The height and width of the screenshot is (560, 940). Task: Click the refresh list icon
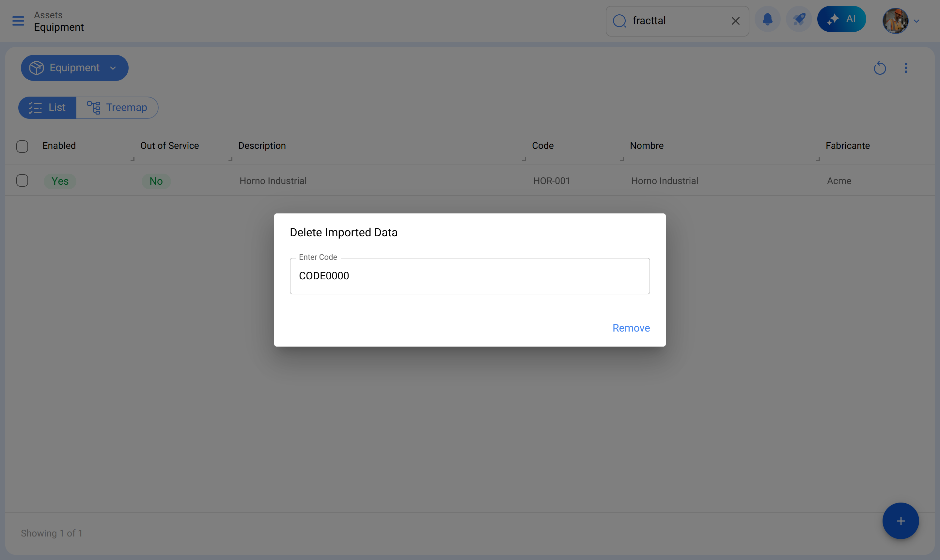click(x=880, y=68)
